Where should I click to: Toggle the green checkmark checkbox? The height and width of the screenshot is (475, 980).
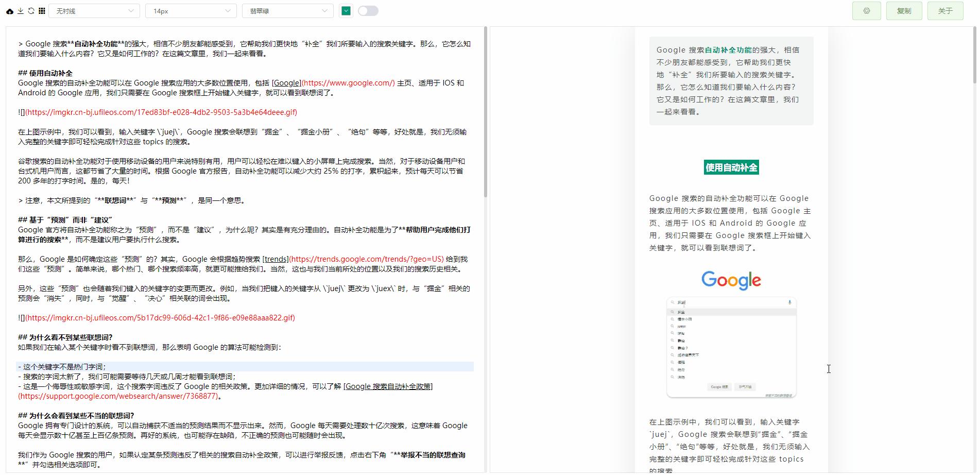346,10
